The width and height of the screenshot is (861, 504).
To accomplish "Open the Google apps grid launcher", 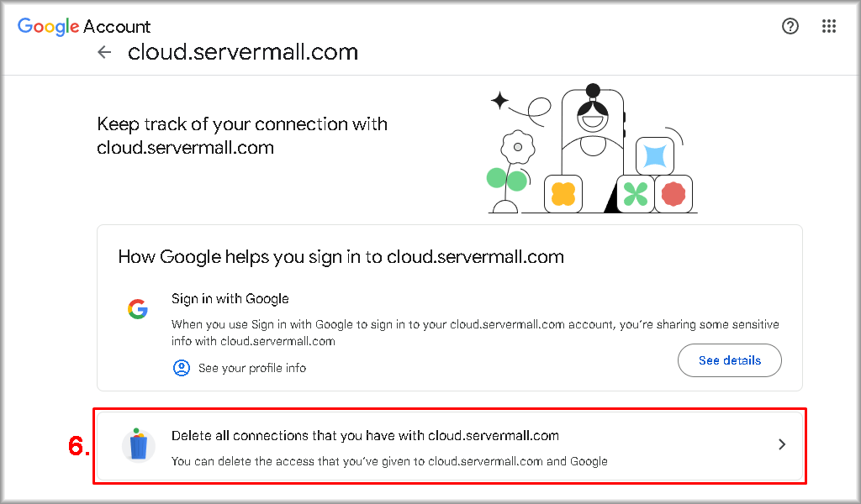I will 829,26.
